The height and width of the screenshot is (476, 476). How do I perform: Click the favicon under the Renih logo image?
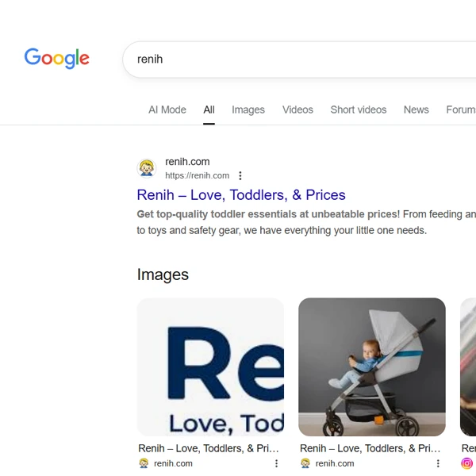[x=144, y=463]
